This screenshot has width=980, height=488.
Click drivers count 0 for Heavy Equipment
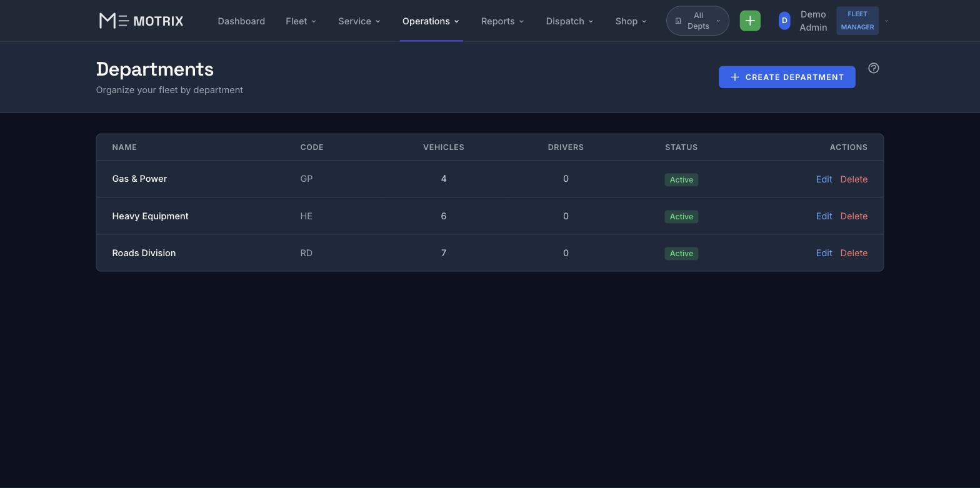tap(566, 216)
